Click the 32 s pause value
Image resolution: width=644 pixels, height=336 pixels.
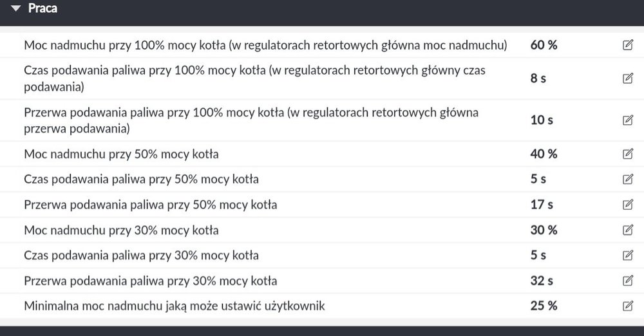542,281
